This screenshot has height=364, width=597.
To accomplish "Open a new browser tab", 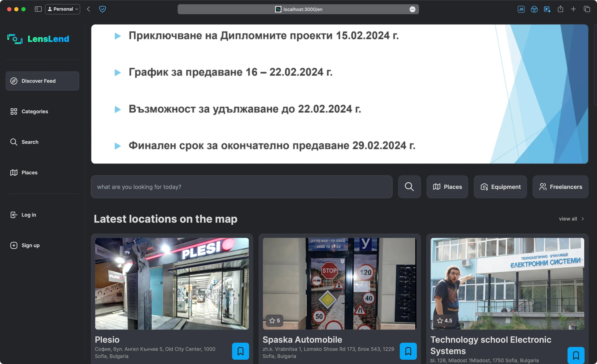I will (573, 9).
